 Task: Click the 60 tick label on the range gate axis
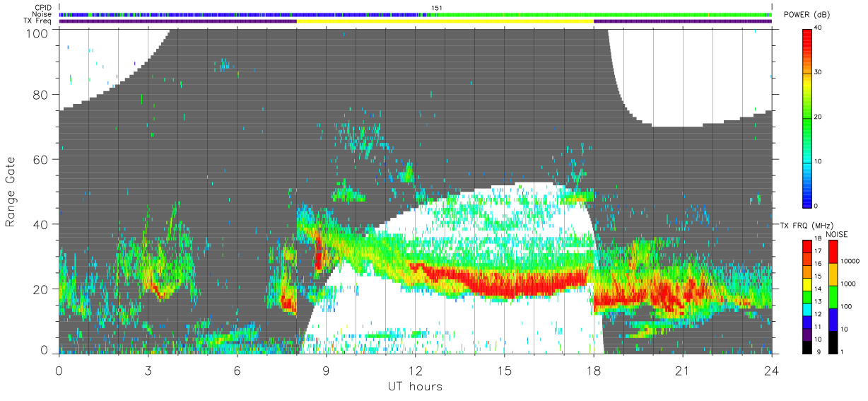tap(40, 159)
